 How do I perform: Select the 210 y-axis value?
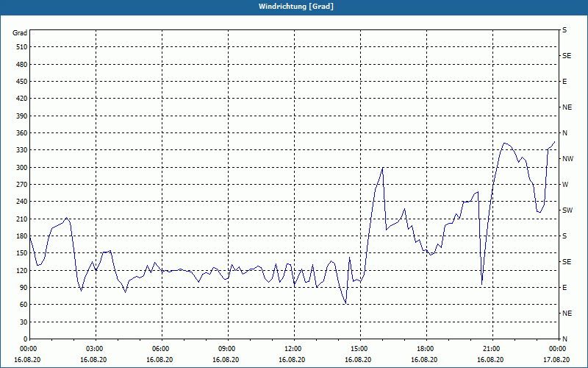tap(22, 219)
